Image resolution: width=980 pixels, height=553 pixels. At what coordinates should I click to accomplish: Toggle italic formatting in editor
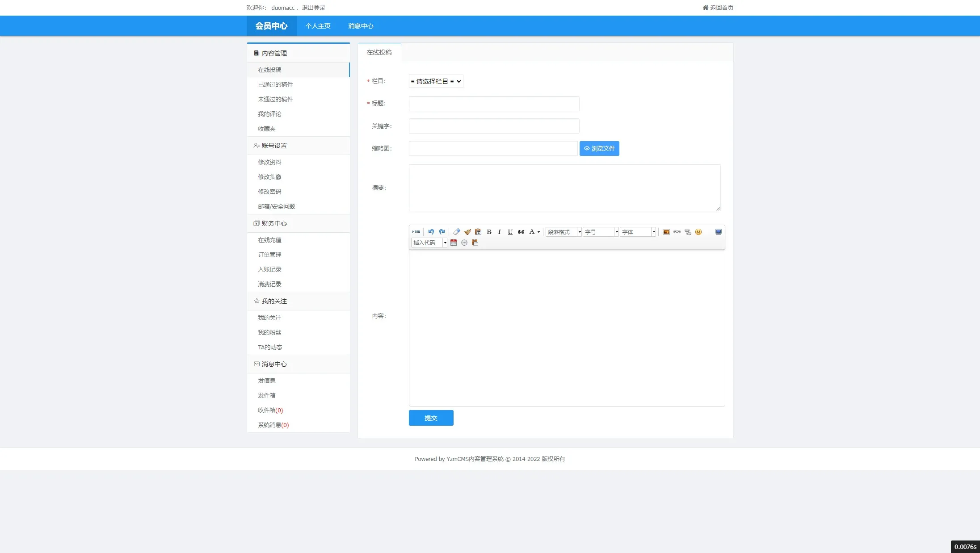499,232
